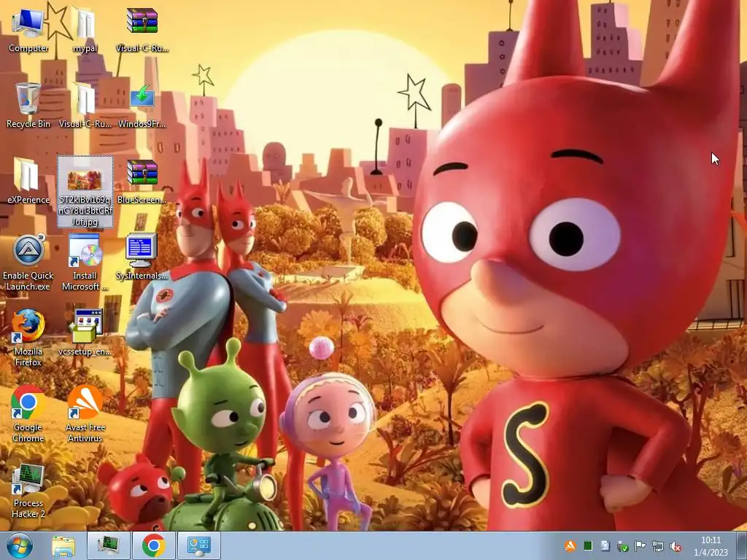Select the Avast Free Antivirus shortcut
The width and height of the screenshot is (747, 560).
pyautogui.click(x=85, y=413)
